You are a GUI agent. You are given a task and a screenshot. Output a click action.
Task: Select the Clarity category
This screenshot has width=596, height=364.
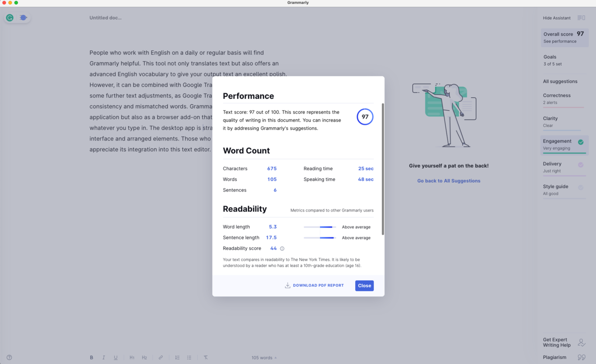[564, 122]
